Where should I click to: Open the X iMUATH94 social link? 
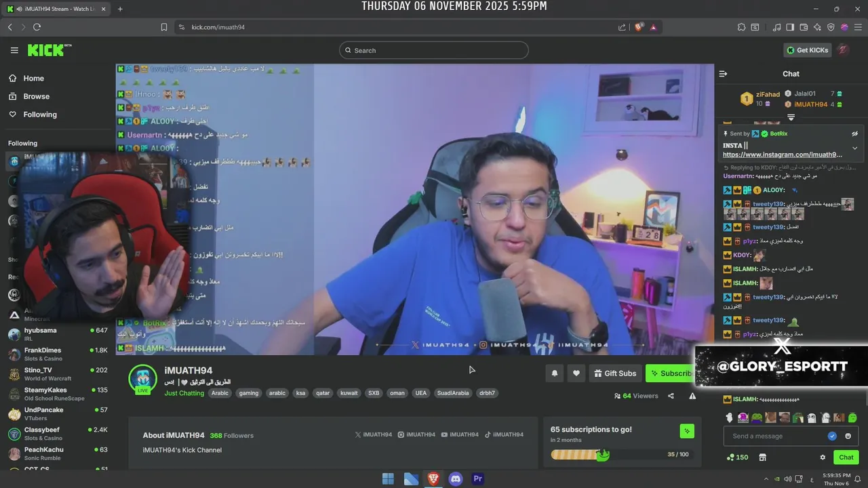(x=374, y=434)
